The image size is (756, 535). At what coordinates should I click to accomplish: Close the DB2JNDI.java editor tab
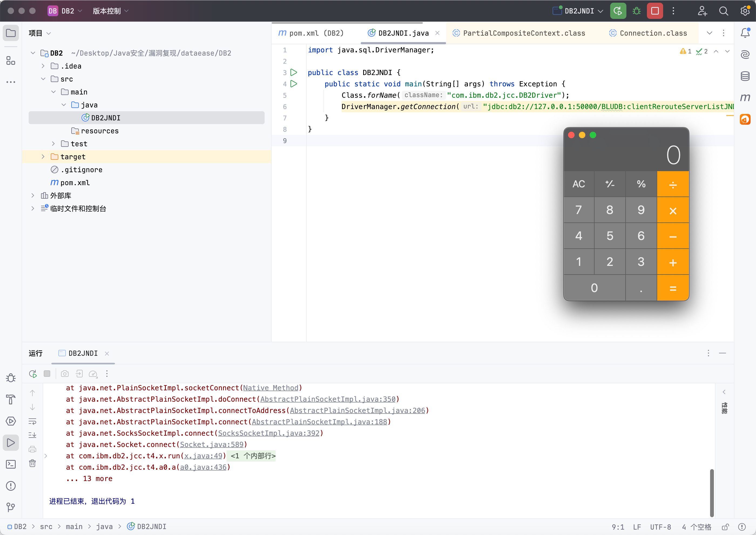(x=437, y=33)
